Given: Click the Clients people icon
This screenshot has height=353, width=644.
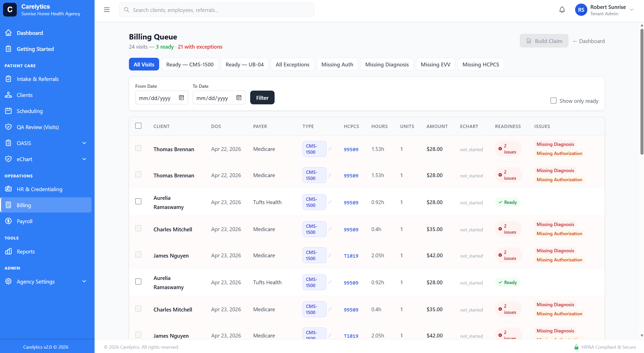Looking at the screenshot, I should (x=8, y=95).
